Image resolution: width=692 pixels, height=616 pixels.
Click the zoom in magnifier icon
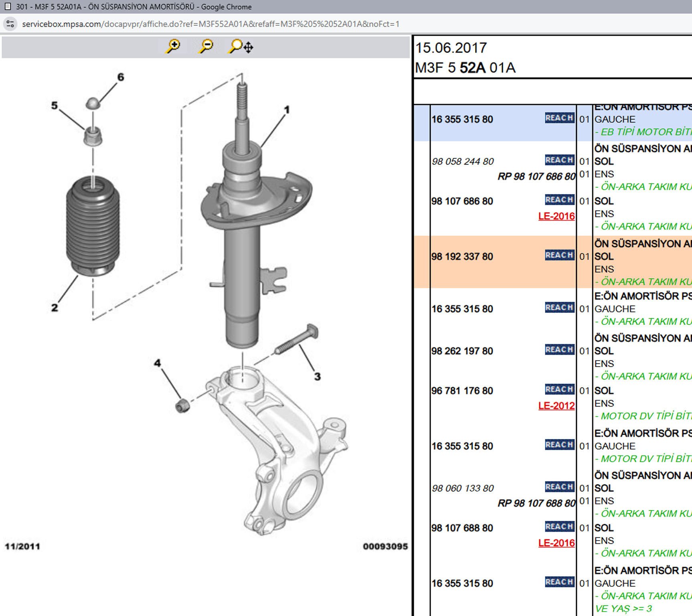(173, 47)
